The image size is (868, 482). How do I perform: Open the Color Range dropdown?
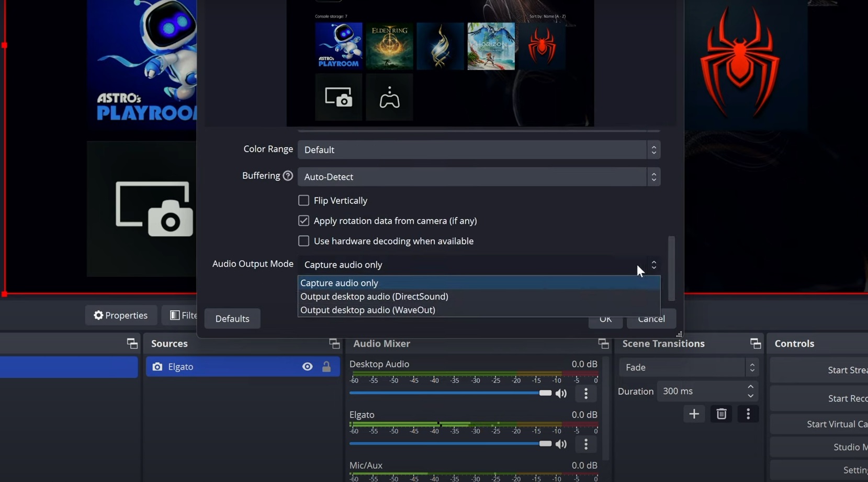pyautogui.click(x=479, y=150)
